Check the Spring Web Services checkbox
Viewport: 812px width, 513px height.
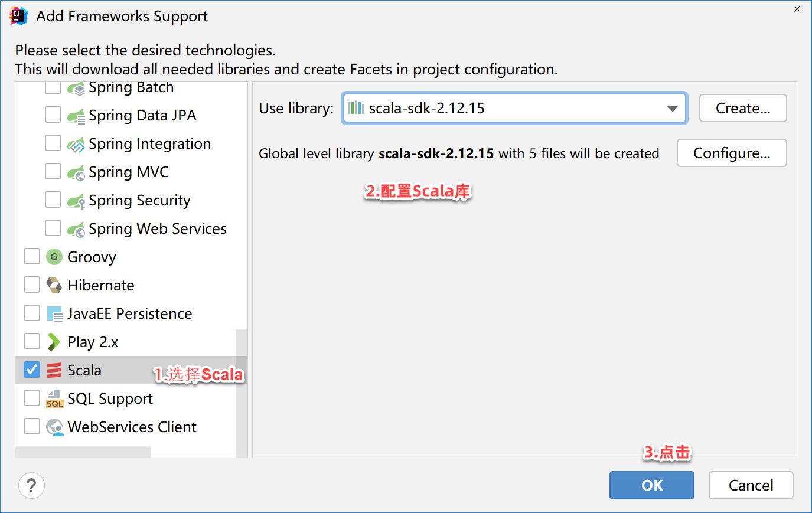click(x=53, y=228)
